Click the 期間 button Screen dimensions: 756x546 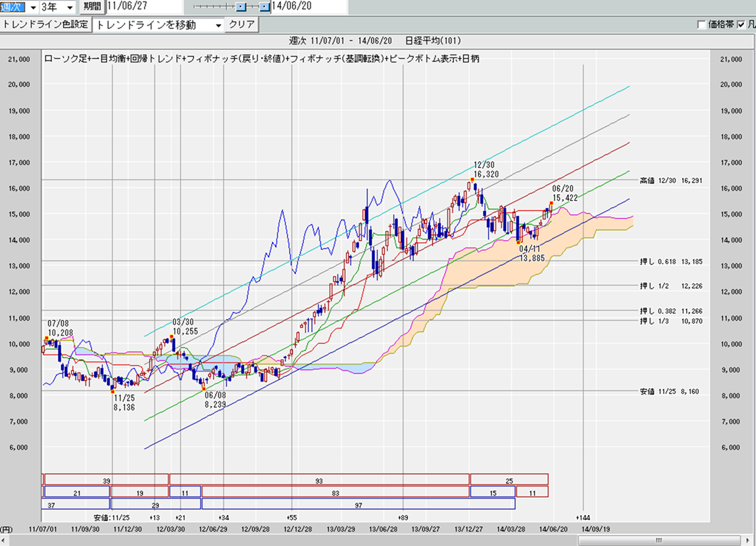[x=92, y=6]
